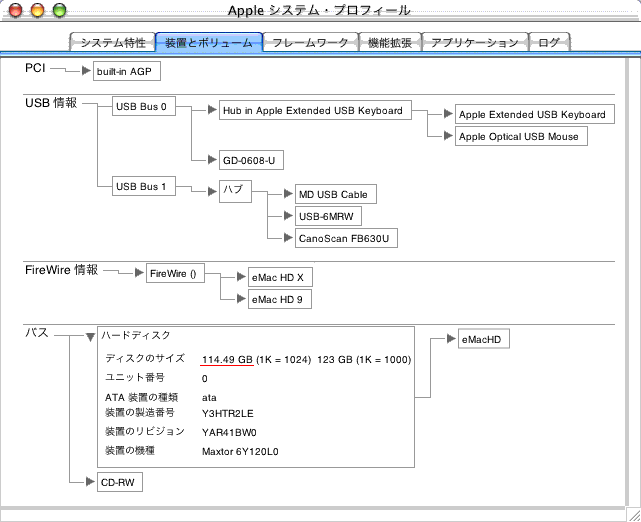Click the eMac HD X volume box
This screenshot has width=641, height=522.
pyautogui.click(x=280, y=277)
